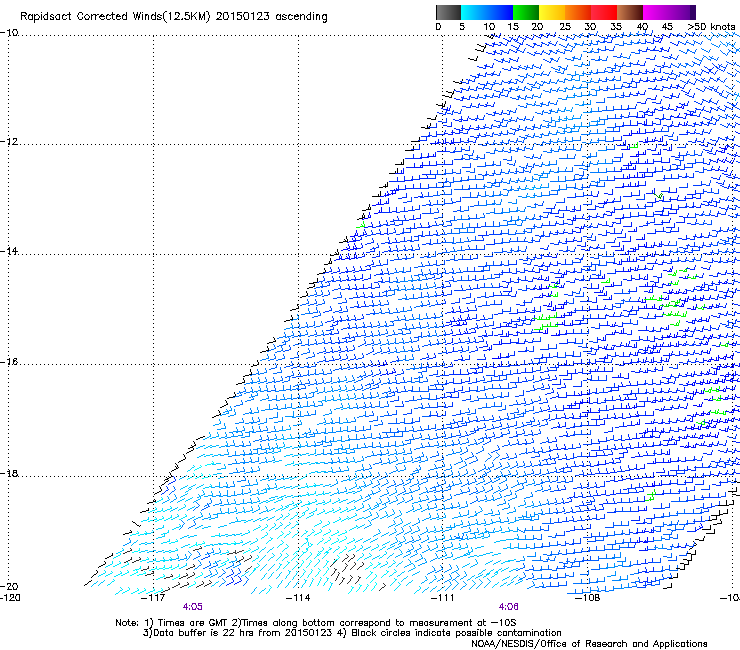
Task: Click the plot title 'Rapidsact Corrected Winds(12.5KM)'
Action: point(115,17)
